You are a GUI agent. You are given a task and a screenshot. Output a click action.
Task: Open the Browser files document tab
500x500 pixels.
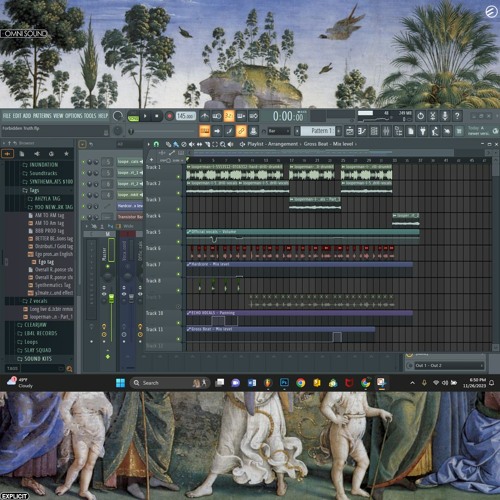pyautogui.click(x=22, y=153)
